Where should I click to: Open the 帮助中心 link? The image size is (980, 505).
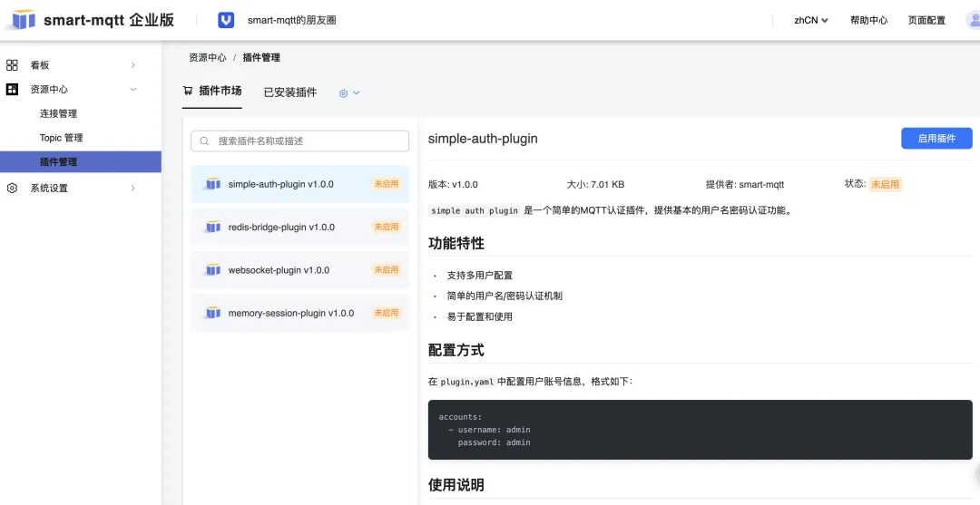[868, 20]
